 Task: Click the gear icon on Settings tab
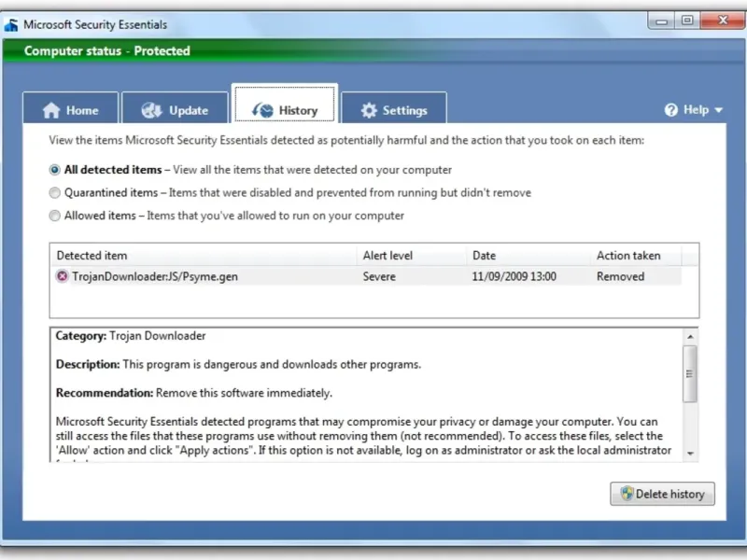pyautogui.click(x=368, y=110)
